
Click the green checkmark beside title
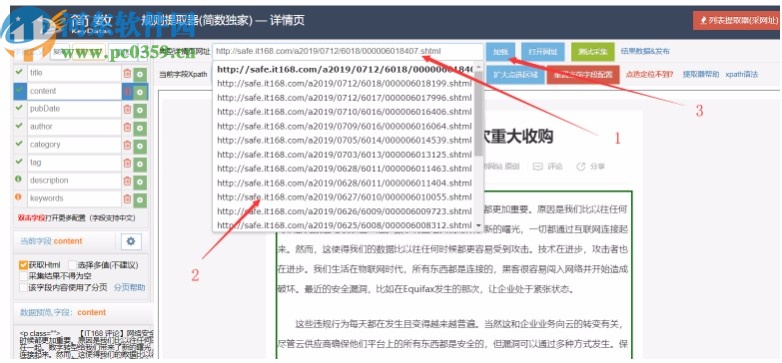19,72
